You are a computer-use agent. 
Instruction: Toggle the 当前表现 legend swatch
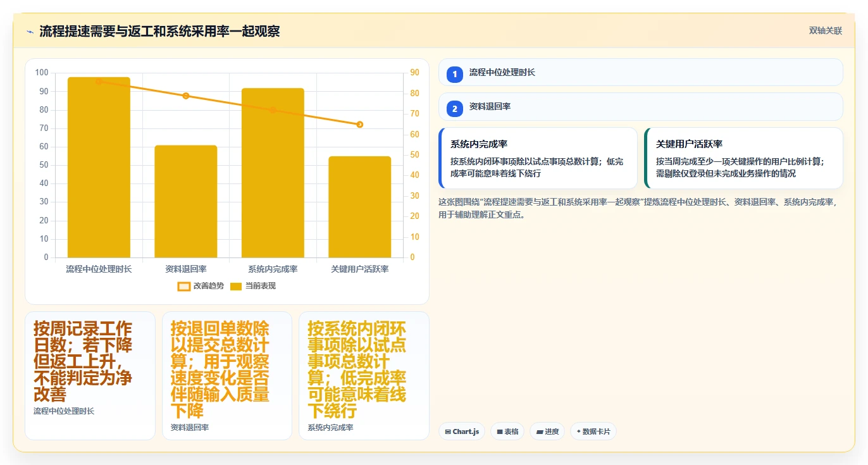pyautogui.click(x=236, y=286)
